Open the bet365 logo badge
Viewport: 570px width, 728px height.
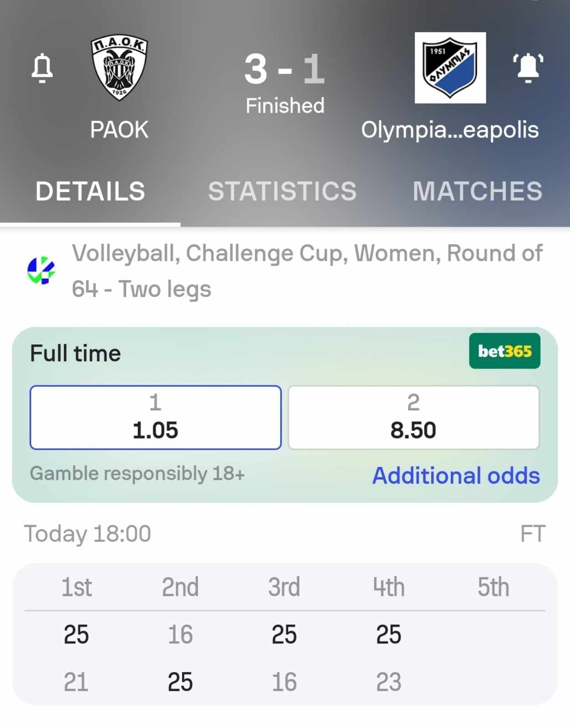tap(504, 351)
